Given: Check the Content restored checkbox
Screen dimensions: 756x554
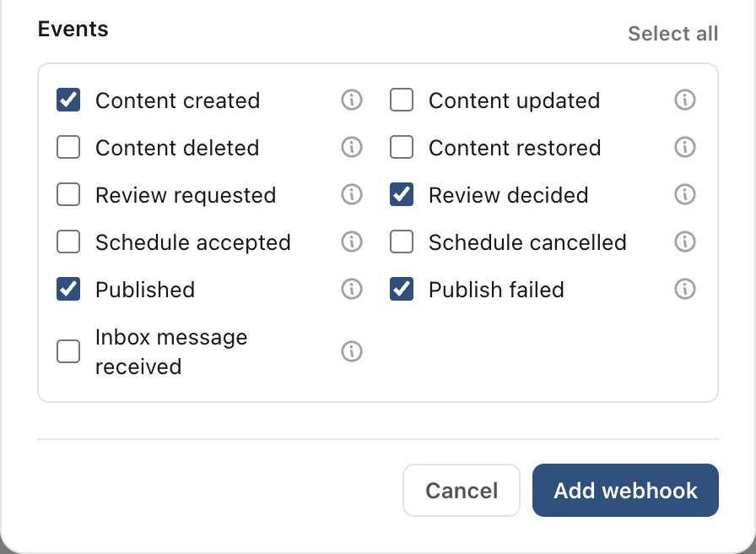Looking at the screenshot, I should pos(402,147).
